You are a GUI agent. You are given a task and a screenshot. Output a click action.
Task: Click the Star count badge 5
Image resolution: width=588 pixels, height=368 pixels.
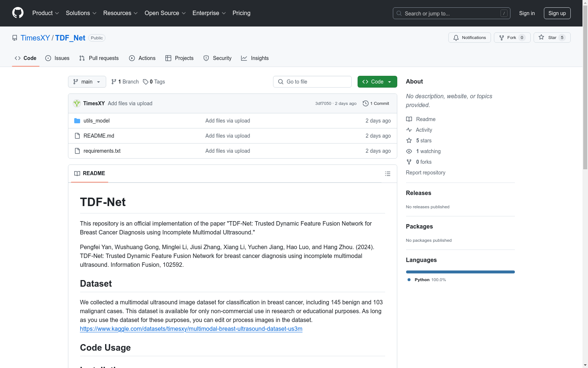click(562, 38)
